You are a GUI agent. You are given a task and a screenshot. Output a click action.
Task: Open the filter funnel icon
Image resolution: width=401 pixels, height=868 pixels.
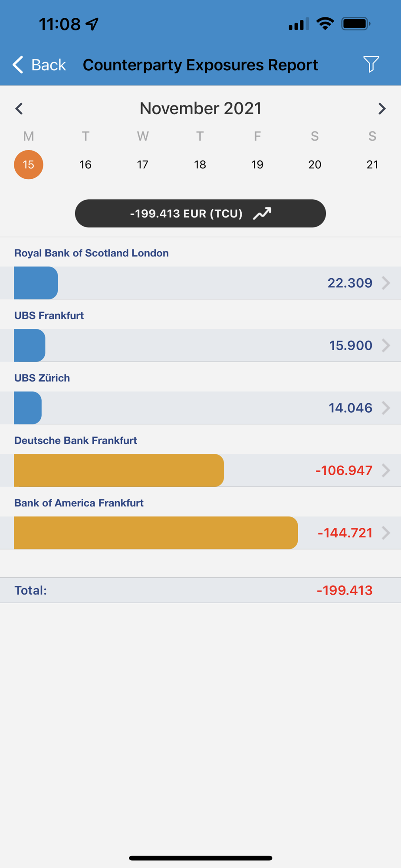click(x=371, y=64)
